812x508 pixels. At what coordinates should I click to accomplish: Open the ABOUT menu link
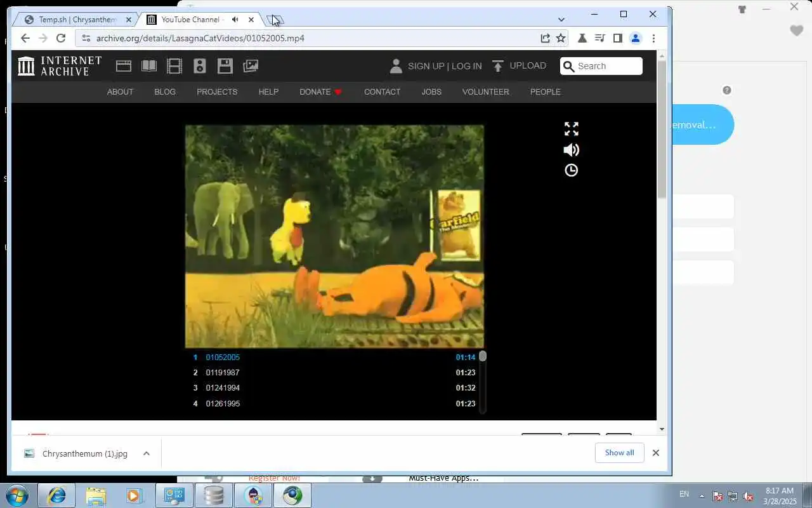pos(120,92)
